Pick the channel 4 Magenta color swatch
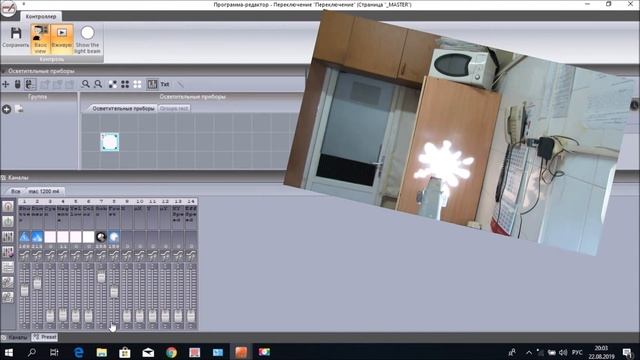Screen dimensions: 640x360 pos(63,237)
